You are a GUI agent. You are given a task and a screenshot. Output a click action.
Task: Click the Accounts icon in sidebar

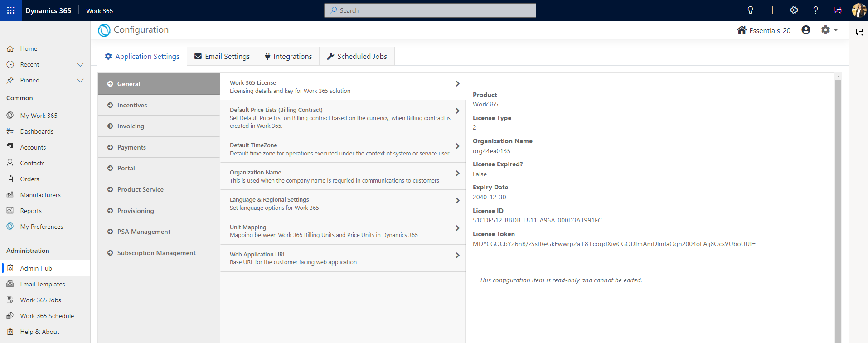[x=10, y=147]
